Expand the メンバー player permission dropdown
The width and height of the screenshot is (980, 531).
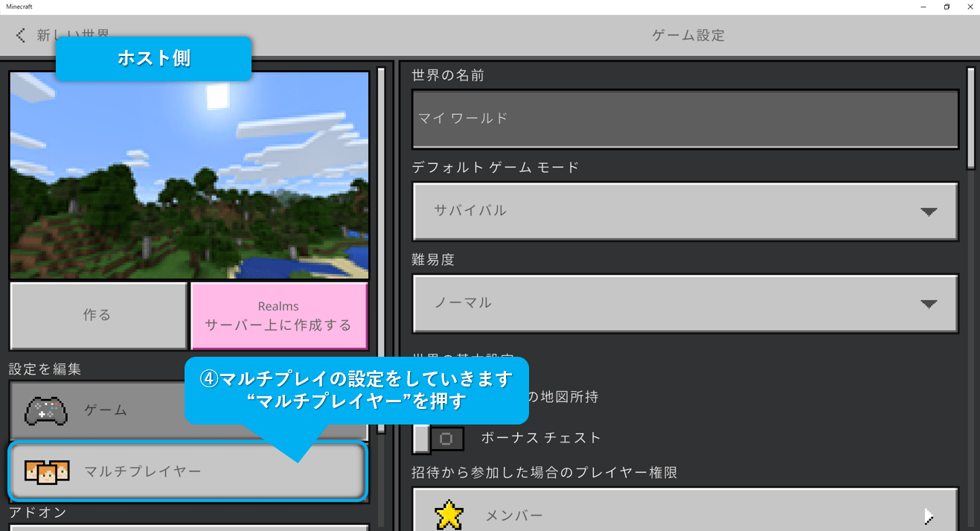coord(685,509)
